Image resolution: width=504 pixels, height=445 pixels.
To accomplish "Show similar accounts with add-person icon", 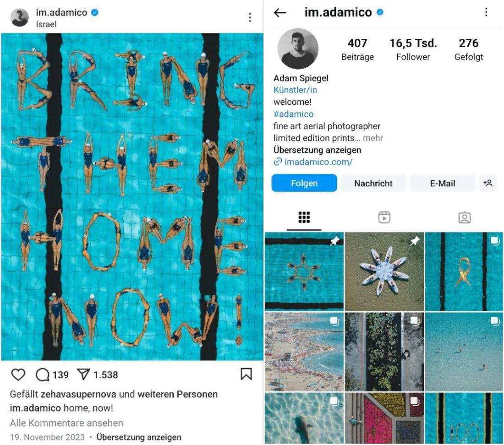I will coord(488,183).
